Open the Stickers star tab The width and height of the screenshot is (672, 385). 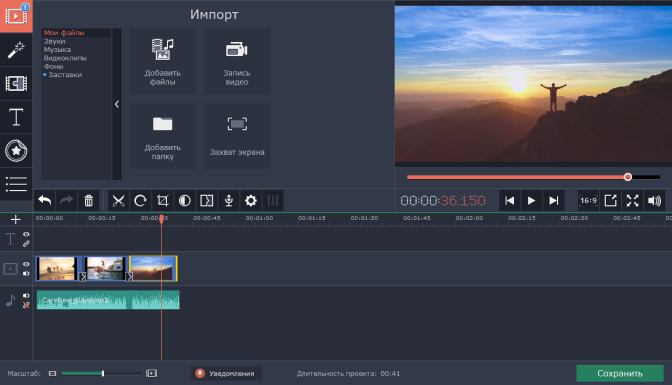point(16,150)
